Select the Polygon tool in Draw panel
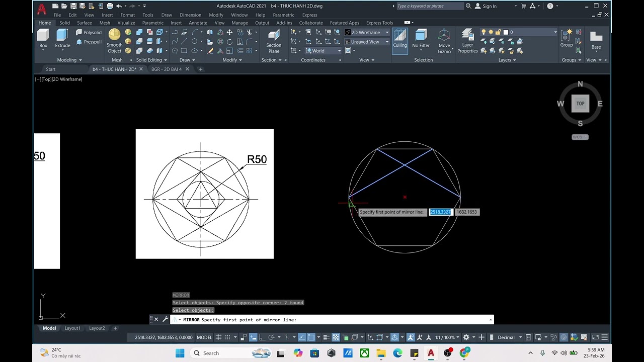 click(175, 51)
